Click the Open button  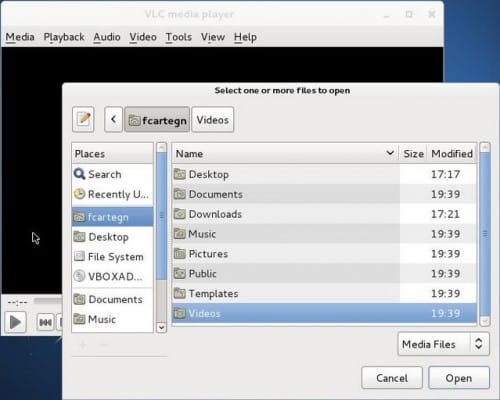point(459,378)
